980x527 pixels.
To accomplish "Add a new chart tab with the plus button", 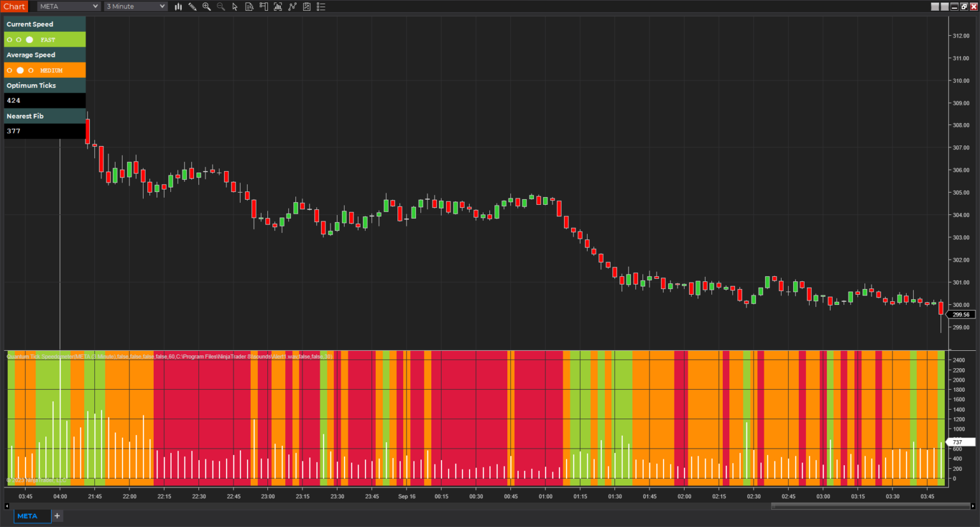I will [57, 516].
